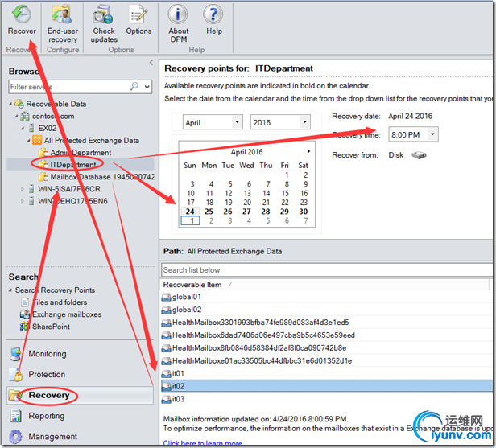
Task: Select HealthMailbox8fb0846d58384df2af8f0ca090742b8e row
Action: [327, 347]
